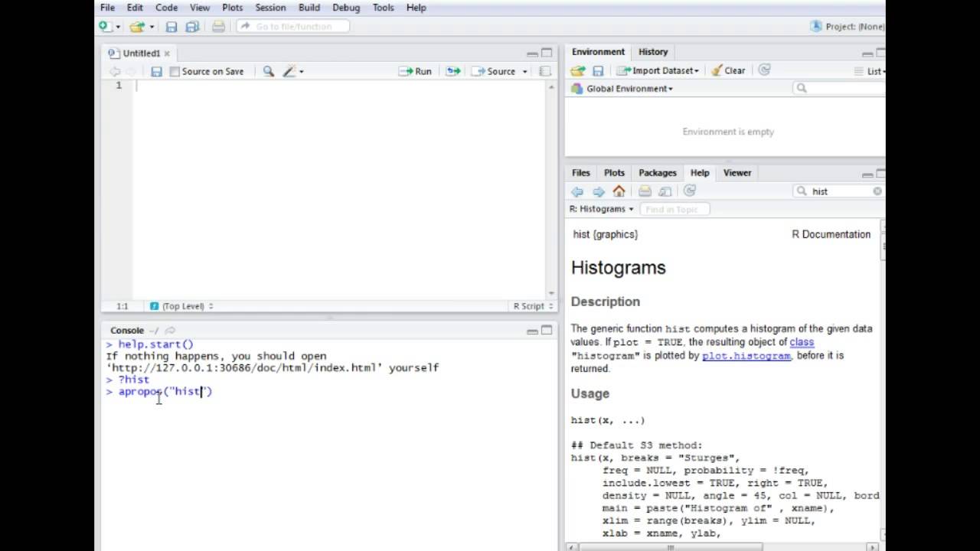Switch to the History tab
This screenshot has width=980, height=551.
(x=653, y=52)
